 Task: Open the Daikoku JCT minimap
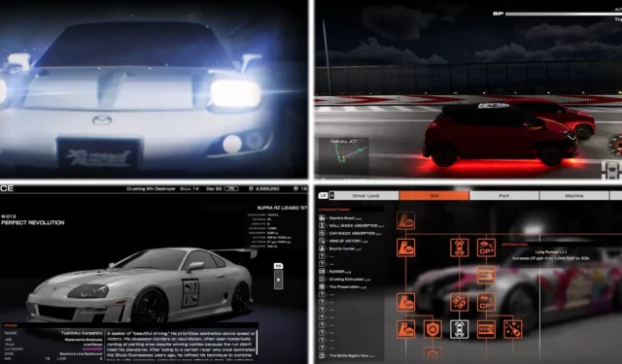pyautogui.click(x=343, y=155)
